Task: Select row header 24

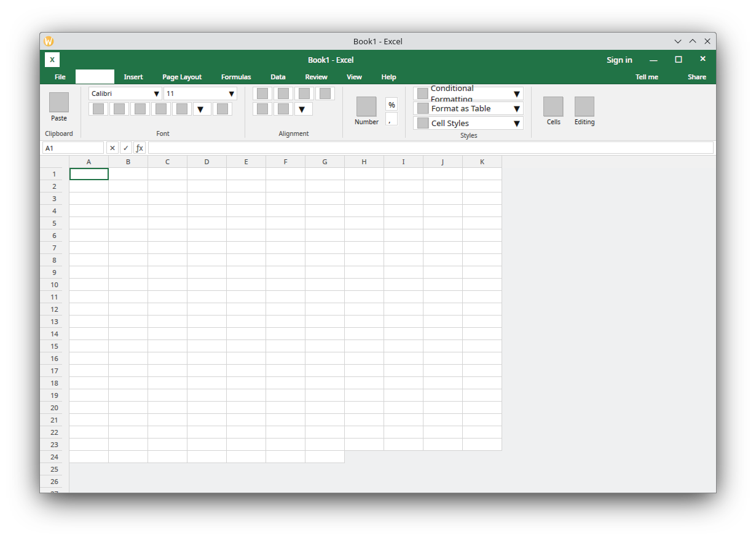Action: [55, 457]
